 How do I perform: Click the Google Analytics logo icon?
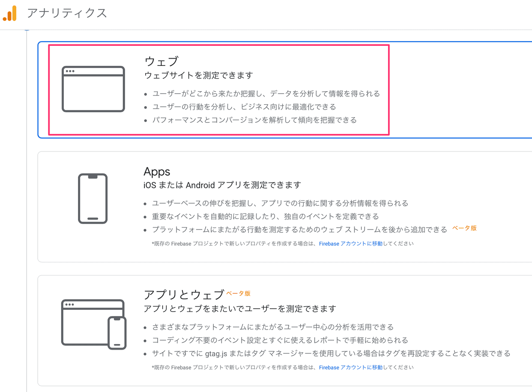(9, 14)
